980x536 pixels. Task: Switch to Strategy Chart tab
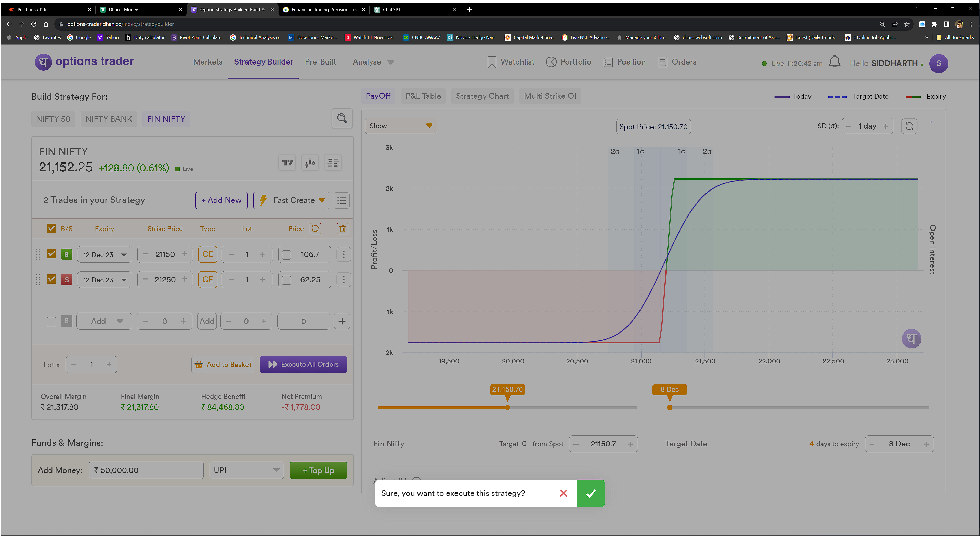(482, 96)
